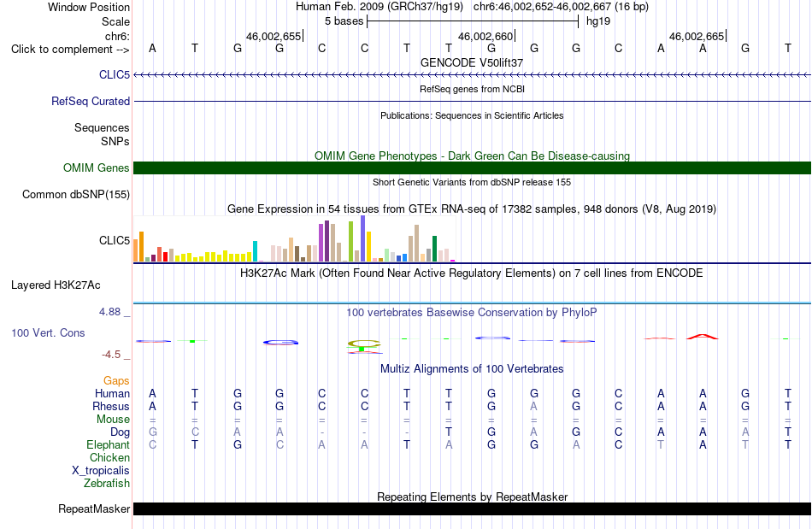Click the Publications Sequences in Scientific Articles title
812x529 pixels.
[x=472, y=115]
